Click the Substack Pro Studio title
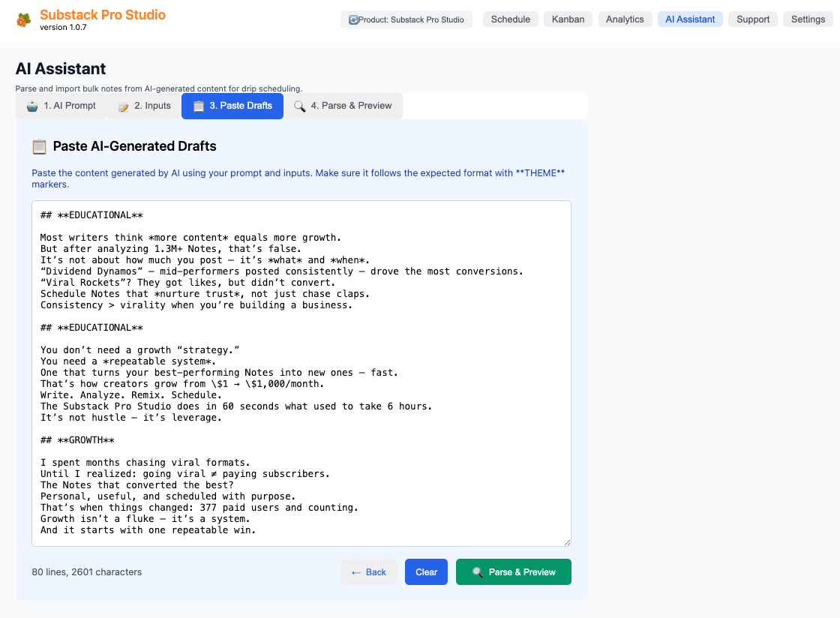The image size is (840, 618). [103, 15]
